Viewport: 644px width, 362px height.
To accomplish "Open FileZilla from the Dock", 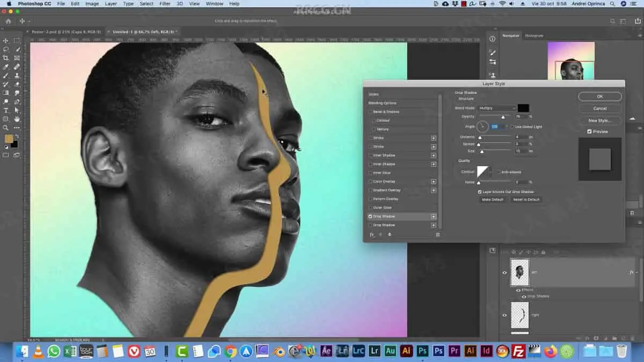I will pyautogui.click(x=518, y=351).
